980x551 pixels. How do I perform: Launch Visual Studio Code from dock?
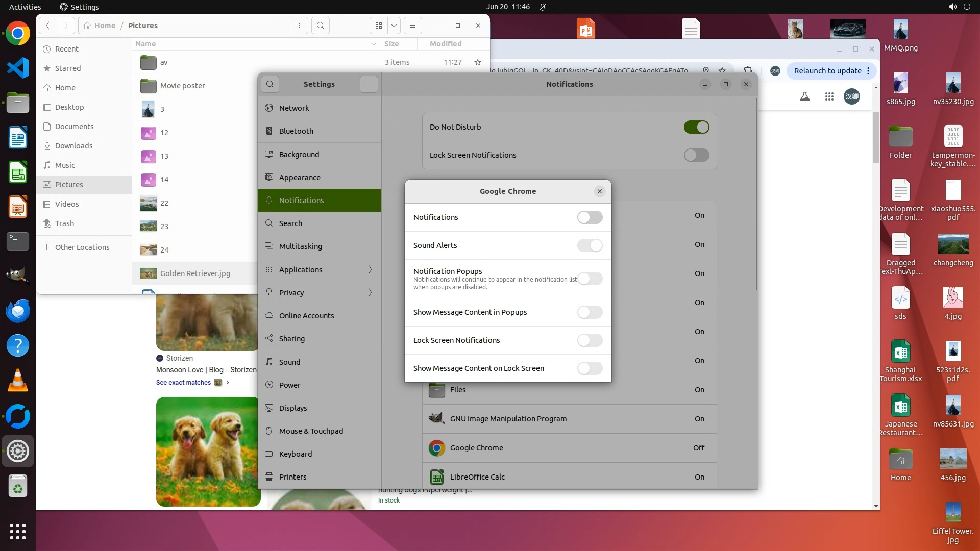tap(18, 68)
